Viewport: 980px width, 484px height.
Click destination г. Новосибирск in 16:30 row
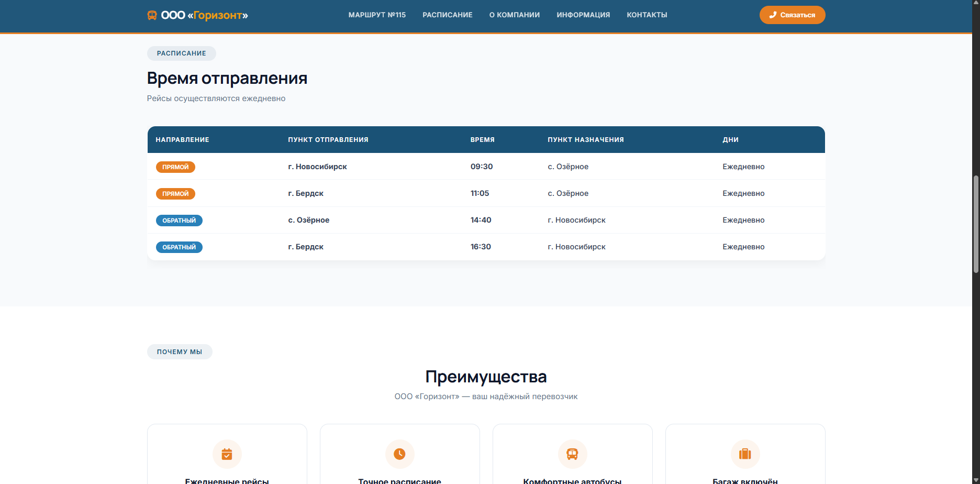(x=576, y=247)
